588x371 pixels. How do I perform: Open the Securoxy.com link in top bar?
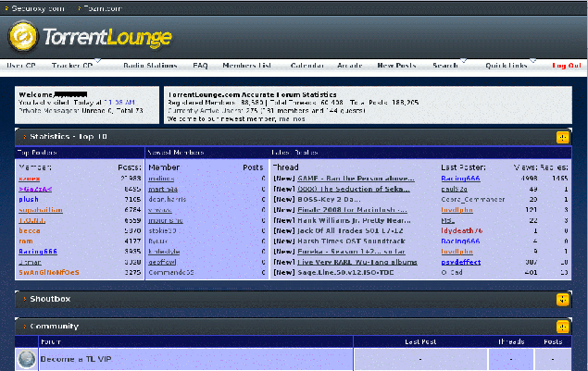(38, 8)
